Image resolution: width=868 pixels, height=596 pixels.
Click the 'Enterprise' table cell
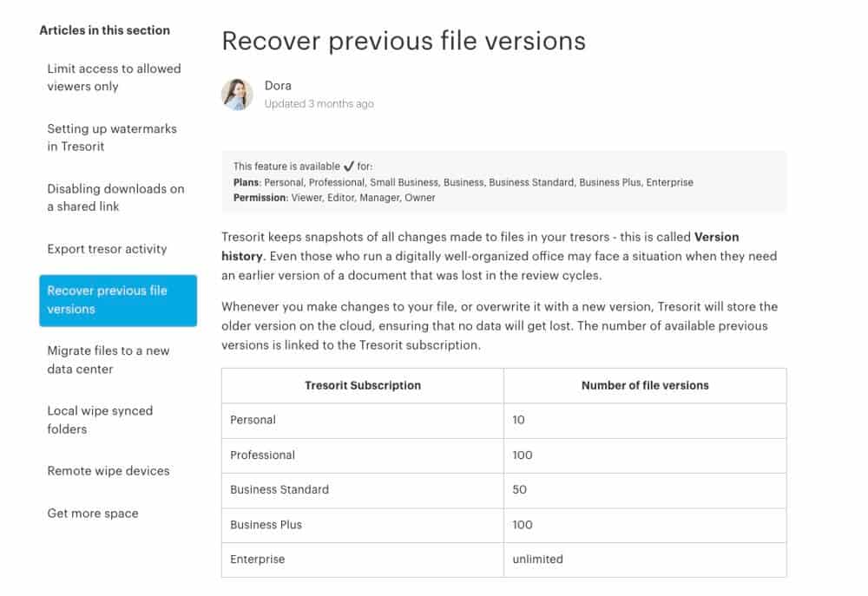tap(363, 560)
